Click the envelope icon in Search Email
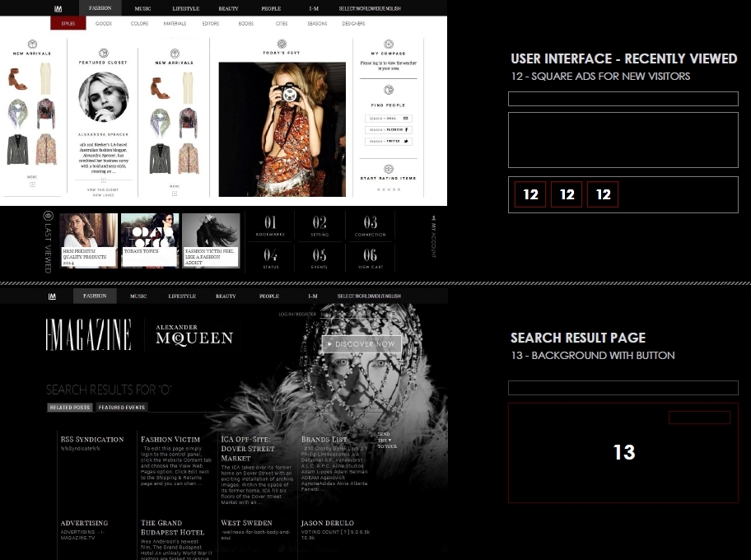This screenshot has height=560, width=751. coord(406,119)
